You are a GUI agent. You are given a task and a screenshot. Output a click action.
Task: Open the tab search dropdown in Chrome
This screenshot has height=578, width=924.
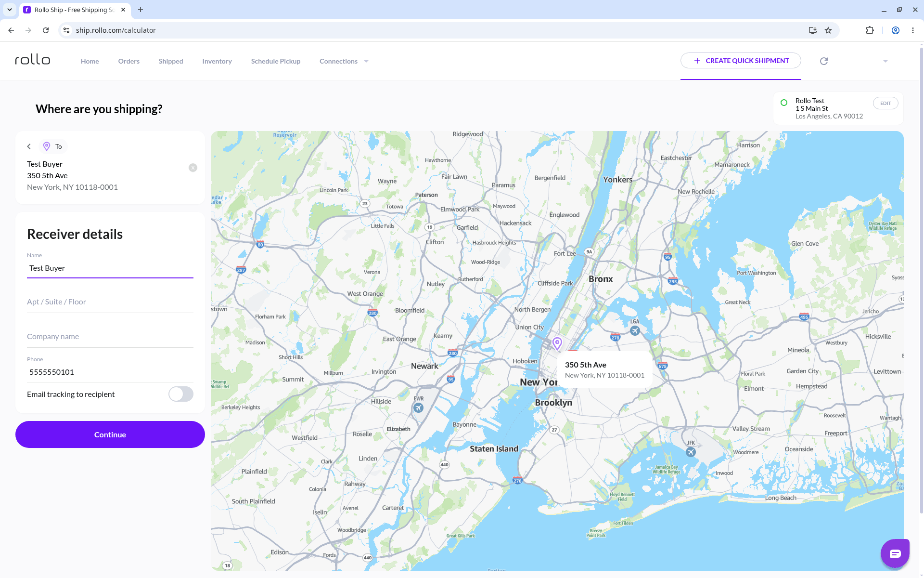(10, 10)
